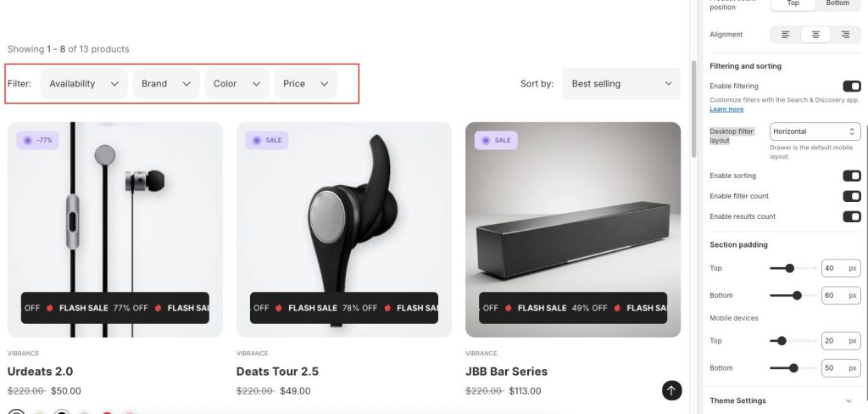Click the black color swatch under Urdeats 2.0
This screenshot has width=868, height=414.
[61, 412]
